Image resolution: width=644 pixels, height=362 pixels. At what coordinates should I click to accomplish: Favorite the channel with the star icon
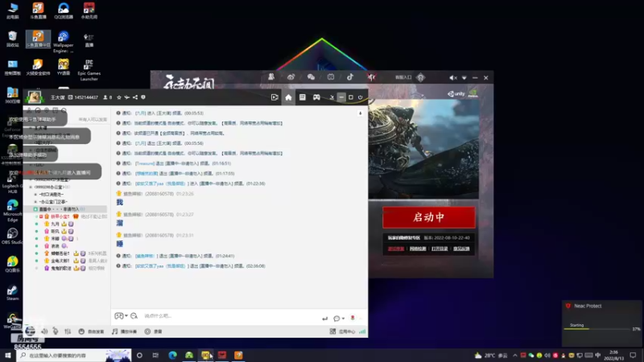(x=119, y=97)
